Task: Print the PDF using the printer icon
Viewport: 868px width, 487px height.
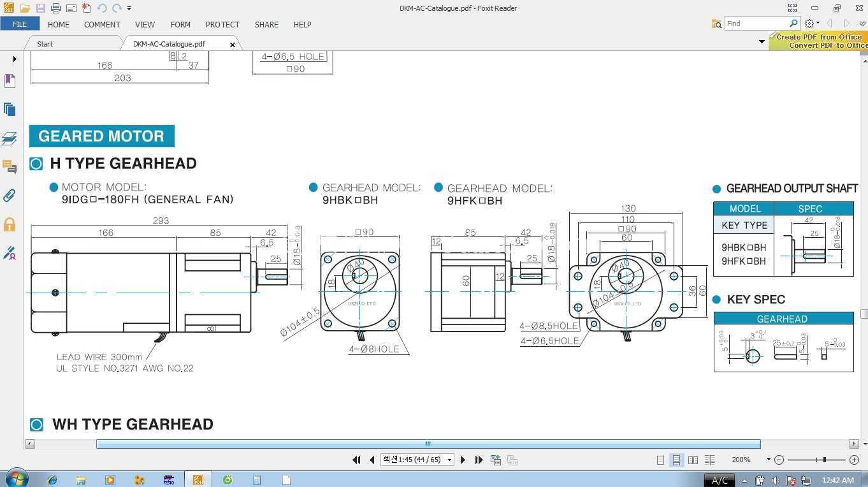Action: click(x=55, y=8)
